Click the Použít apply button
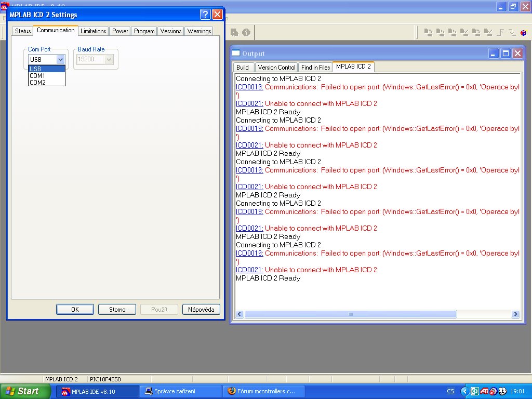The width and height of the screenshot is (532, 399). (x=159, y=310)
